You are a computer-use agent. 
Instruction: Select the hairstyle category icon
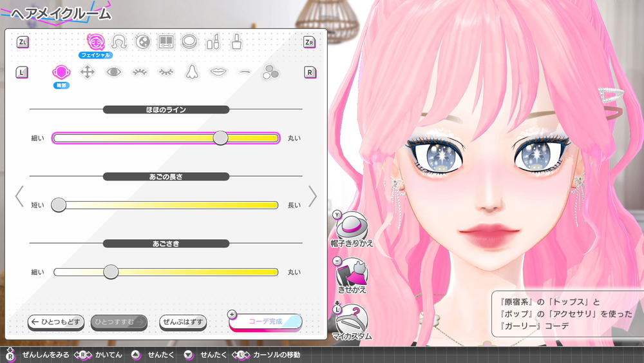pyautogui.click(x=118, y=42)
